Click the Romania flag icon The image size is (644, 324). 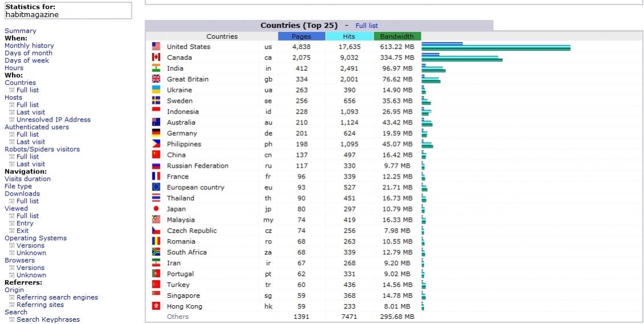[x=156, y=241]
